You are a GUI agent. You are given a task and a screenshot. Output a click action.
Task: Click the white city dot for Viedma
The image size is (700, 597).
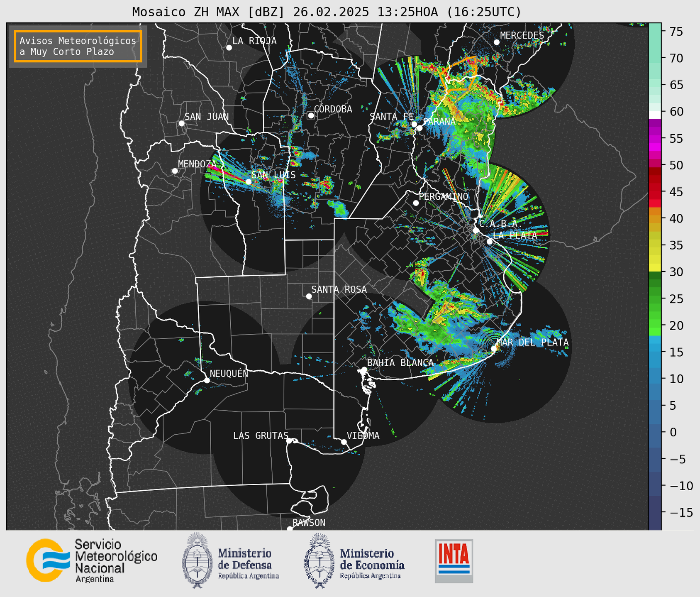click(344, 442)
